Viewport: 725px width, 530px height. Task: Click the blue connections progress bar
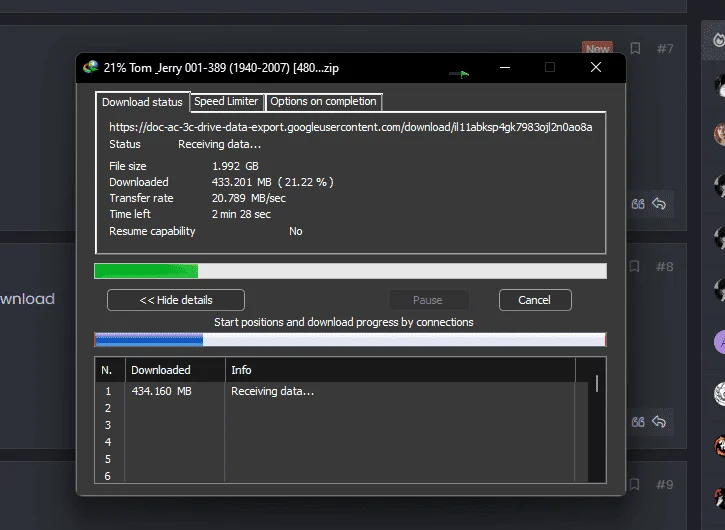350,340
